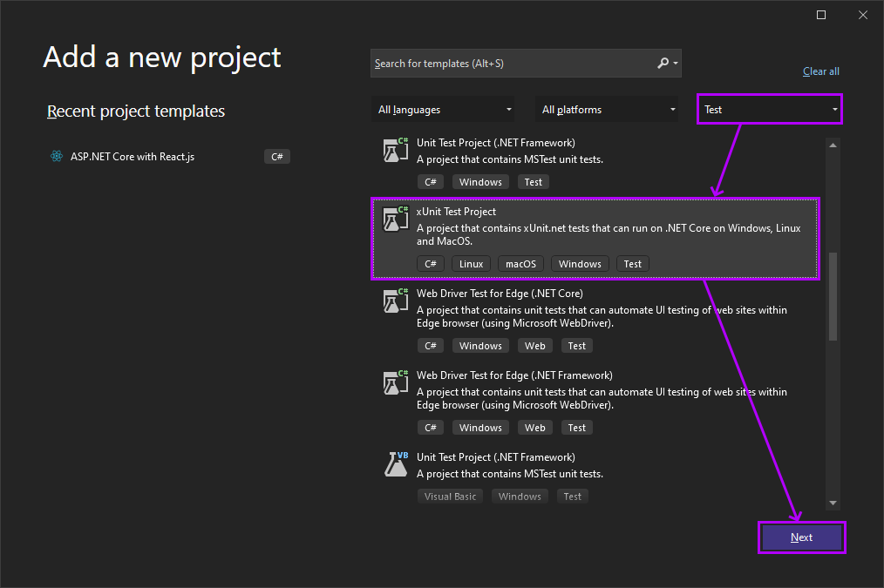Viewport: 884px width, 588px height.
Task: Expand the search options arrow next to magnifier
Action: point(676,64)
